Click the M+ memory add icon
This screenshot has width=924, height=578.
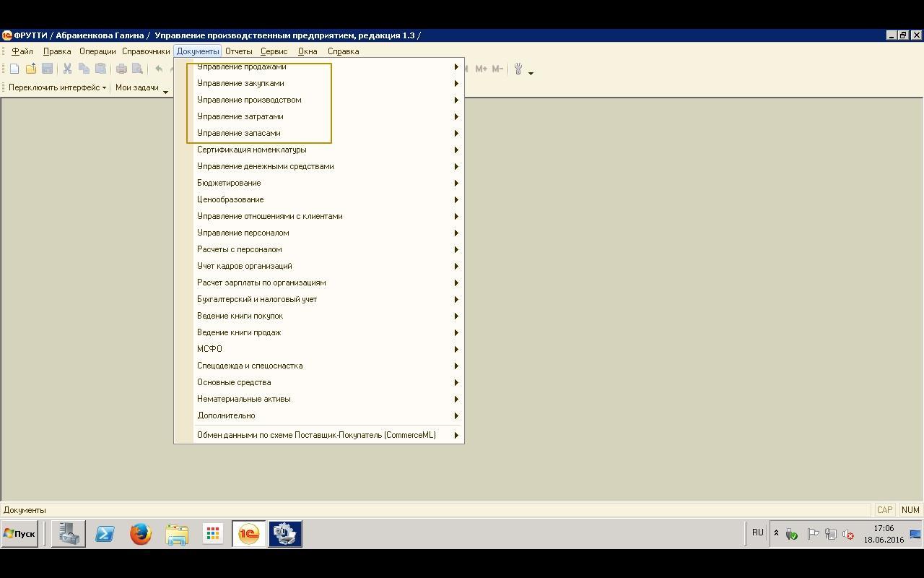pos(481,69)
